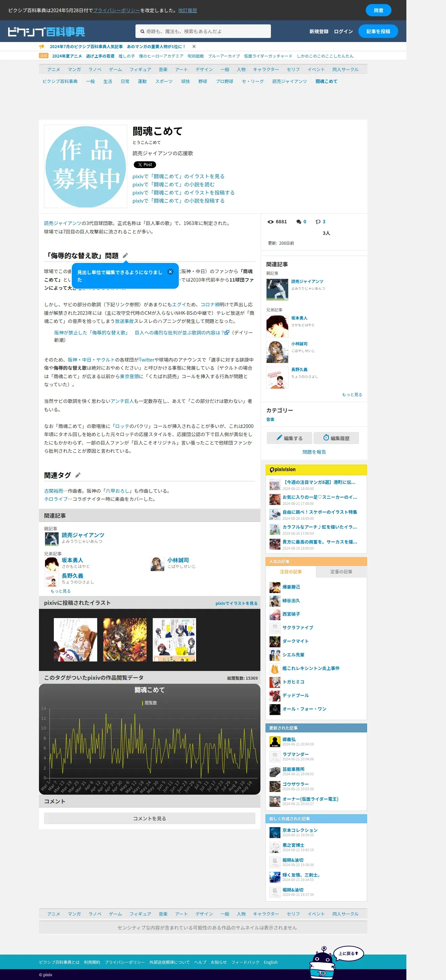Viewport: 446px width, 980px height.
Task: Dismiss the blue heading-edit tooltip
Action: (170, 272)
